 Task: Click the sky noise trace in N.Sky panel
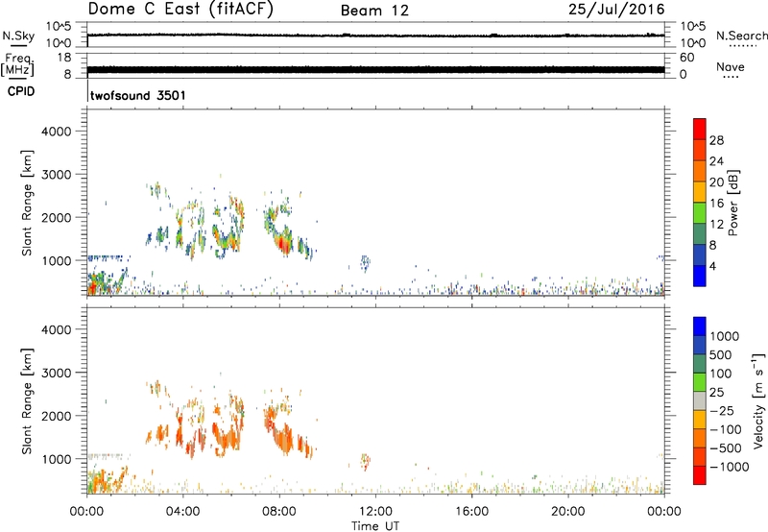coord(375,36)
